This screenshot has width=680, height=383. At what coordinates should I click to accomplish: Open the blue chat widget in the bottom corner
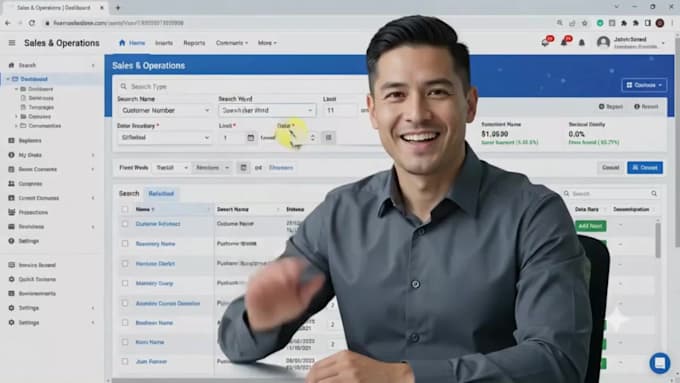660,363
